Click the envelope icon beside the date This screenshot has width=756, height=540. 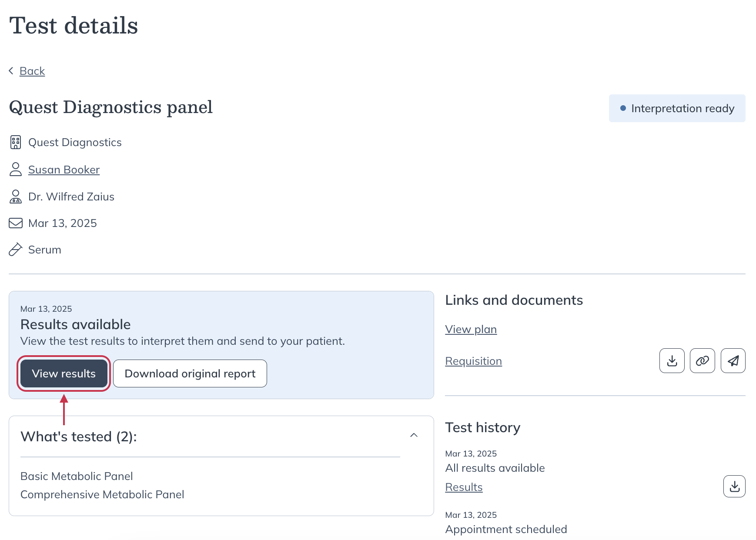(16, 223)
